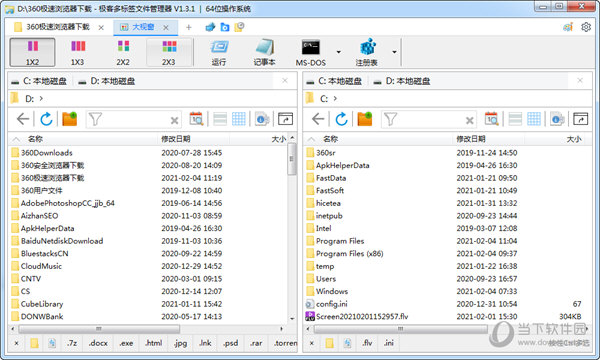Viewport: 600px width, 360px height.
Task: Select the 2X3 pane layout
Action: click(169, 52)
